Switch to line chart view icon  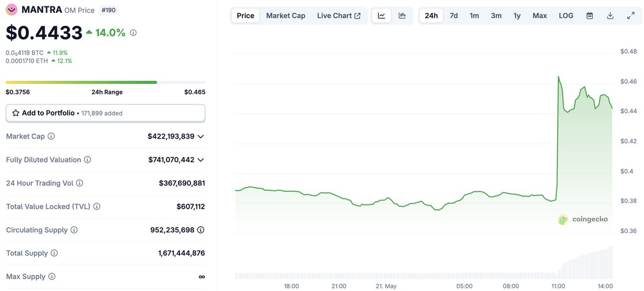[x=382, y=16]
